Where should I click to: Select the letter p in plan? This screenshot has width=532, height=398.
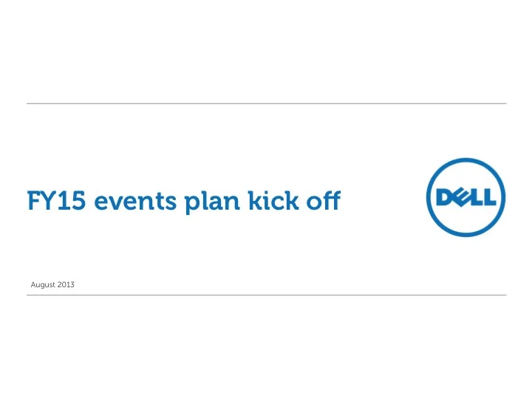tap(192, 205)
